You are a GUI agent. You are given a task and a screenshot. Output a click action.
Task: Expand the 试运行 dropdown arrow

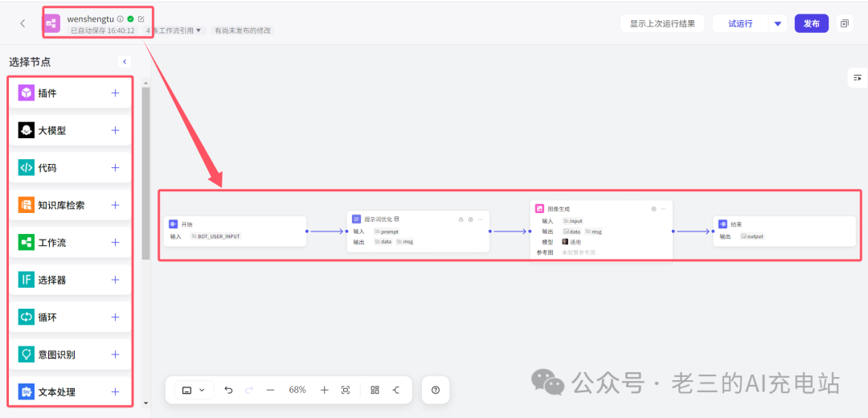point(777,23)
